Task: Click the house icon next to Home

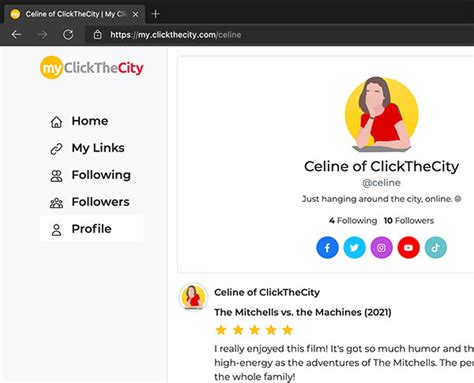Action: [x=56, y=122]
